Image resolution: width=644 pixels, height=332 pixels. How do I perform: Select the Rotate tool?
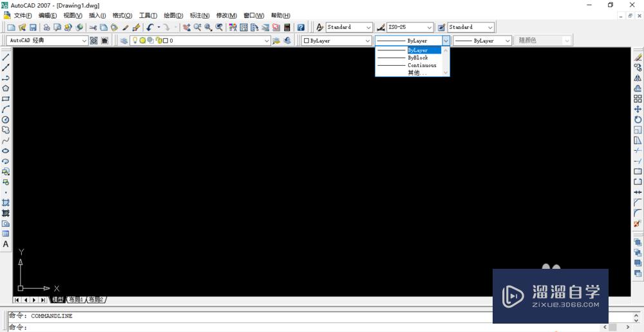point(638,119)
